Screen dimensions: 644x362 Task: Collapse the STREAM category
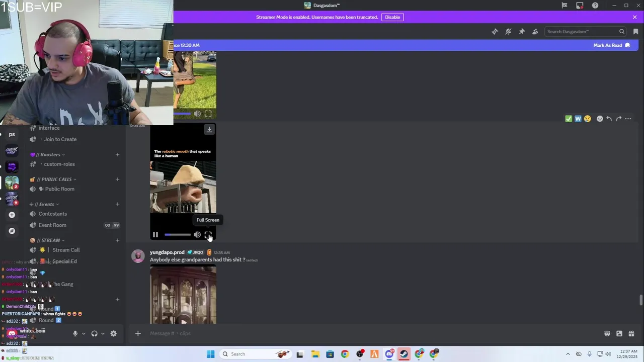(x=47, y=240)
